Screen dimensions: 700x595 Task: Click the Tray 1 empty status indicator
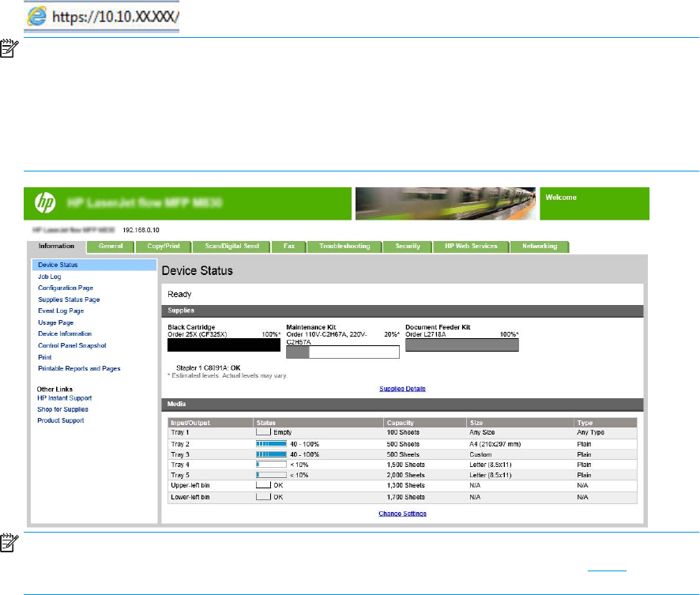click(x=263, y=433)
